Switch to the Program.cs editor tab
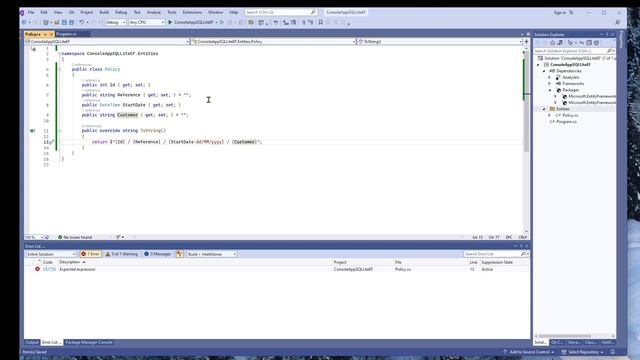Image resolution: width=640 pixels, height=360 pixels. pyautogui.click(x=67, y=34)
